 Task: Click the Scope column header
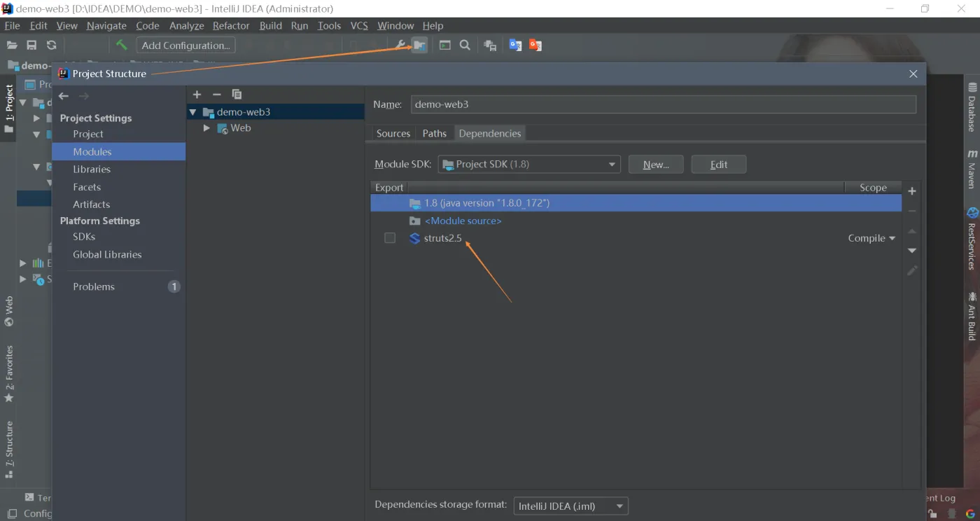873,188
